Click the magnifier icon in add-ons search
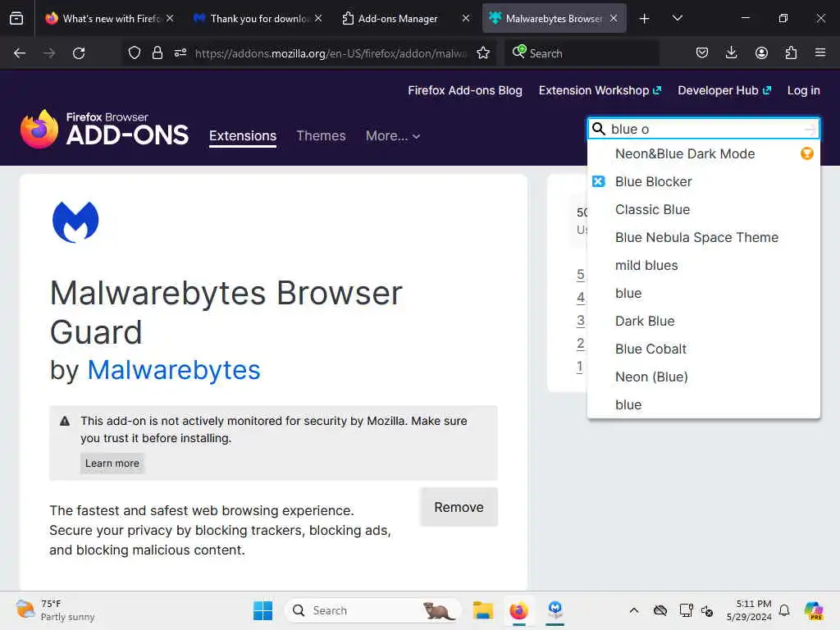840x630 pixels. coord(598,129)
